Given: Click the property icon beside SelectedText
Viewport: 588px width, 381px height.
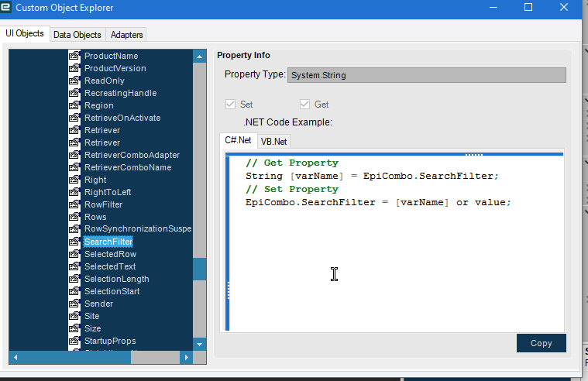Looking at the screenshot, I should pyautogui.click(x=74, y=266).
